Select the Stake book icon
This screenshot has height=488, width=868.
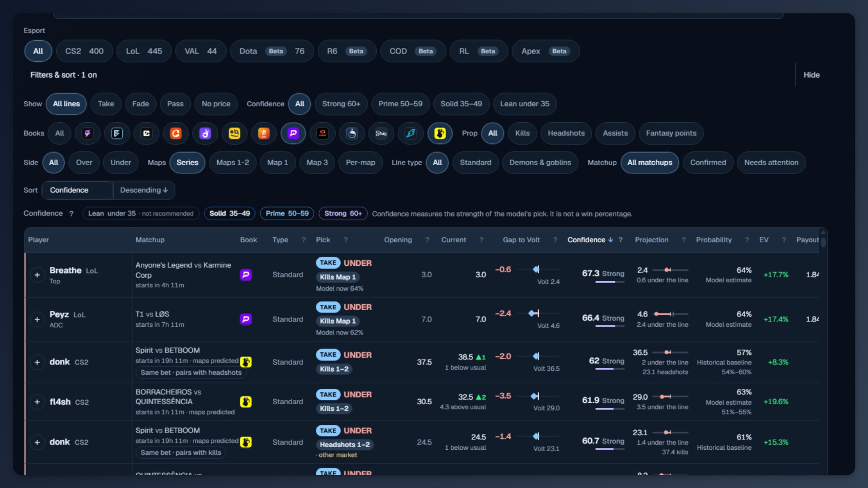click(381, 133)
